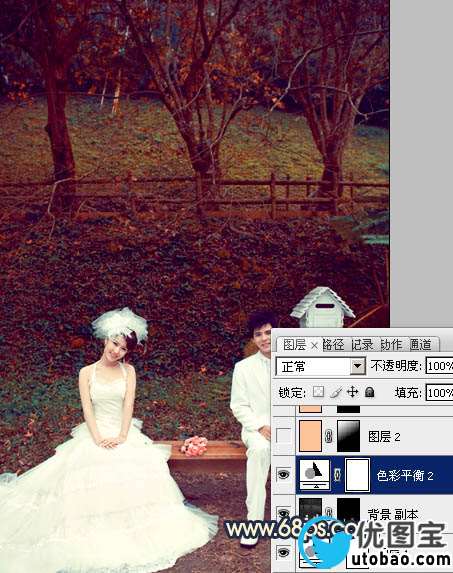Switch to the 通道 channels tab
The image size is (453, 573).
click(x=420, y=345)
